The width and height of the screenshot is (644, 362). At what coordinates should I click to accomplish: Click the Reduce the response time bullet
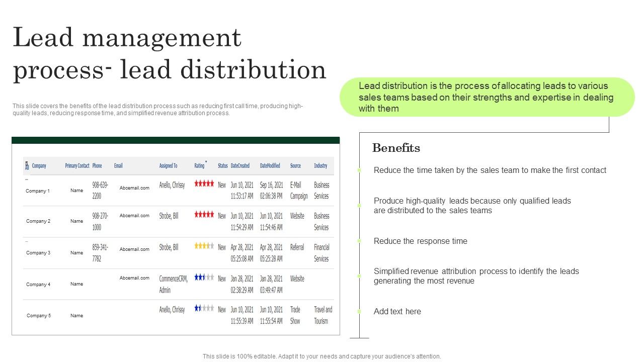421,241
